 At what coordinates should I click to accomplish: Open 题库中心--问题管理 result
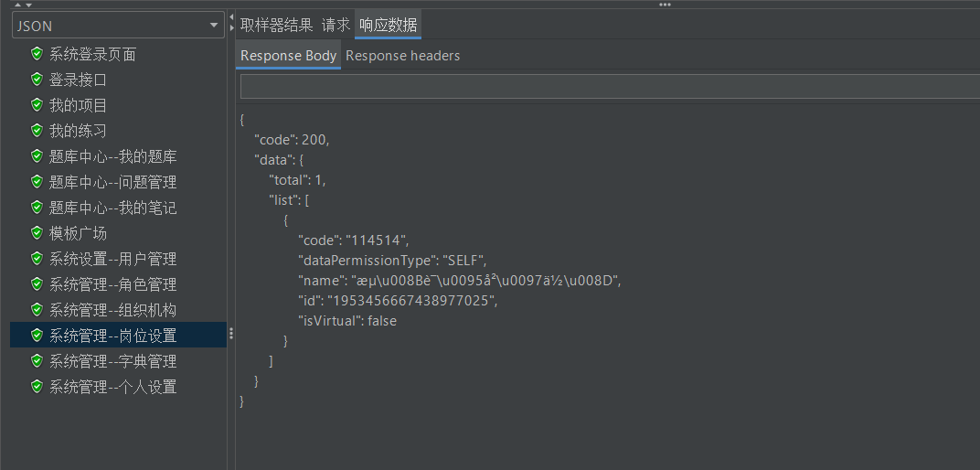[x=112, y=183]
